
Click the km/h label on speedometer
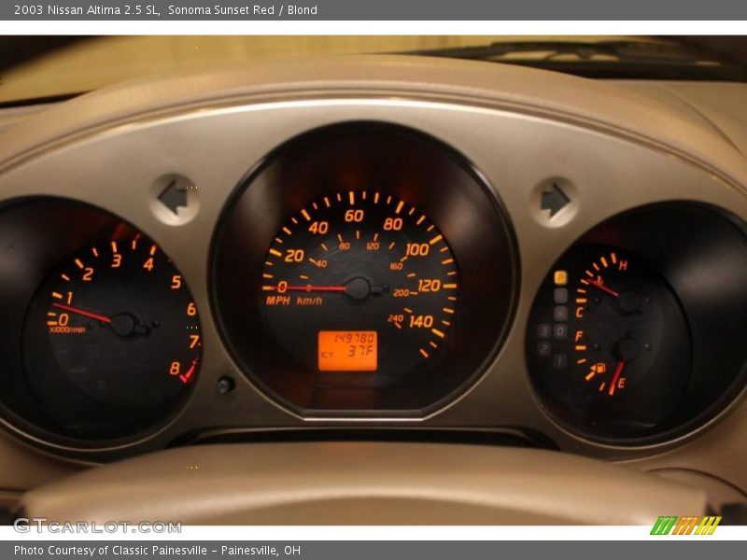[x=310, y=301]
